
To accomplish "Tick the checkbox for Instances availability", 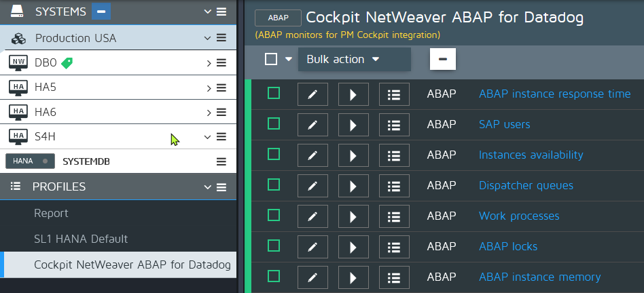I will (274, 154).
